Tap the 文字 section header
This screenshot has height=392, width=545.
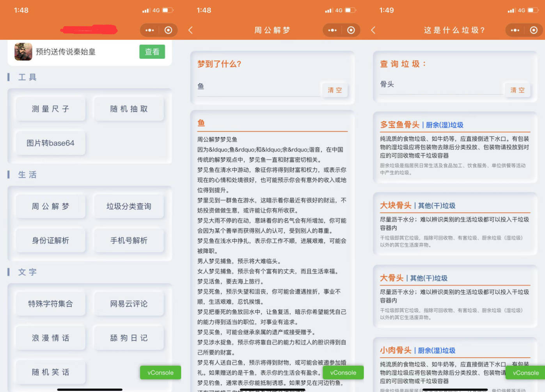[27, 272]
